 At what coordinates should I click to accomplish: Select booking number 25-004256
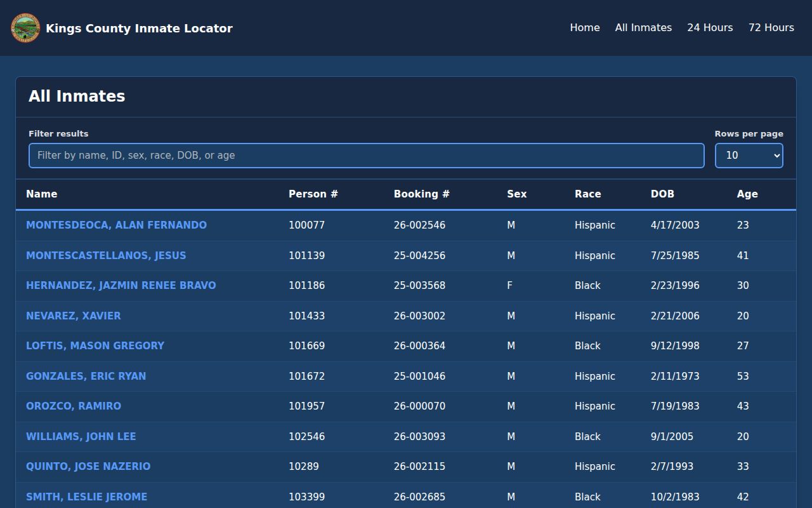point(419,256)
